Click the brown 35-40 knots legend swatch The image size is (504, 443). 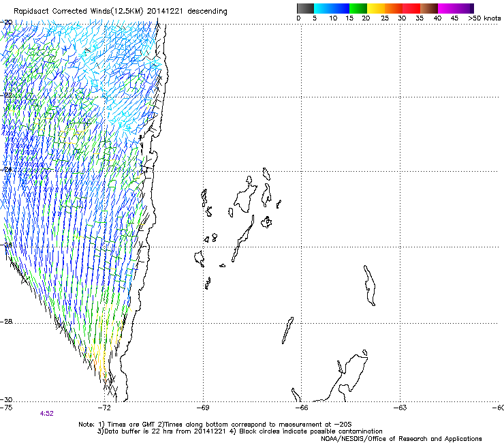pyautogui.click(x=429, y=8)
